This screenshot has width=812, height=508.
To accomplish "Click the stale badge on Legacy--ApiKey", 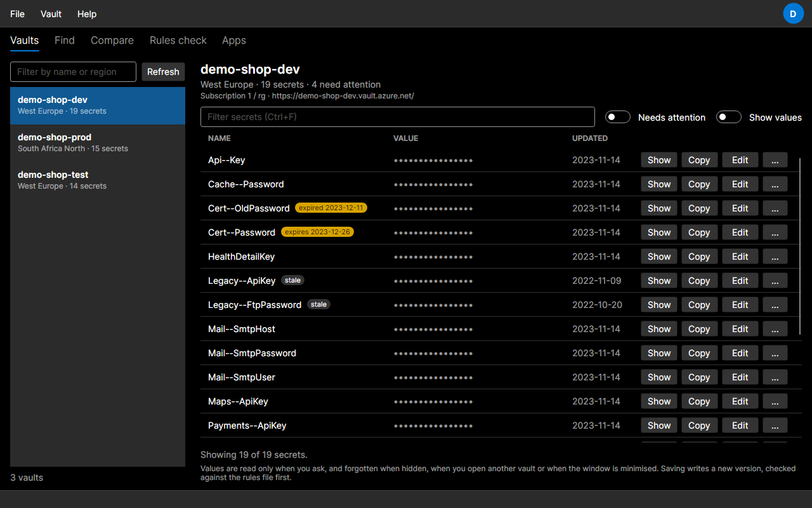I will click(x=292, y=280).
